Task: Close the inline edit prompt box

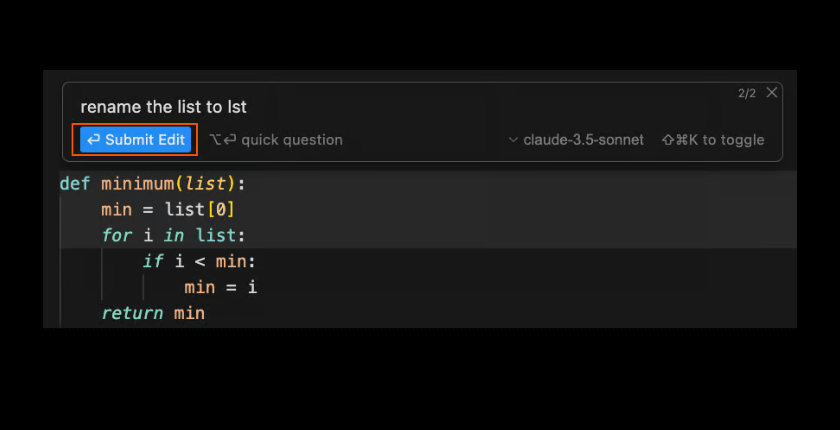Action: [772, 93]
